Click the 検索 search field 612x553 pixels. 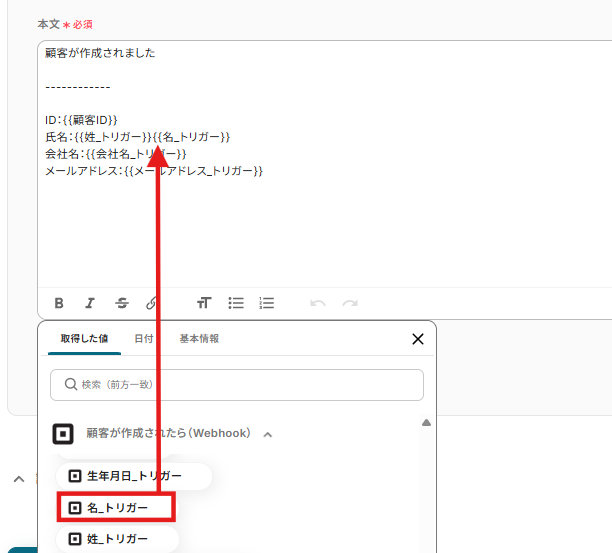(237, 384)
